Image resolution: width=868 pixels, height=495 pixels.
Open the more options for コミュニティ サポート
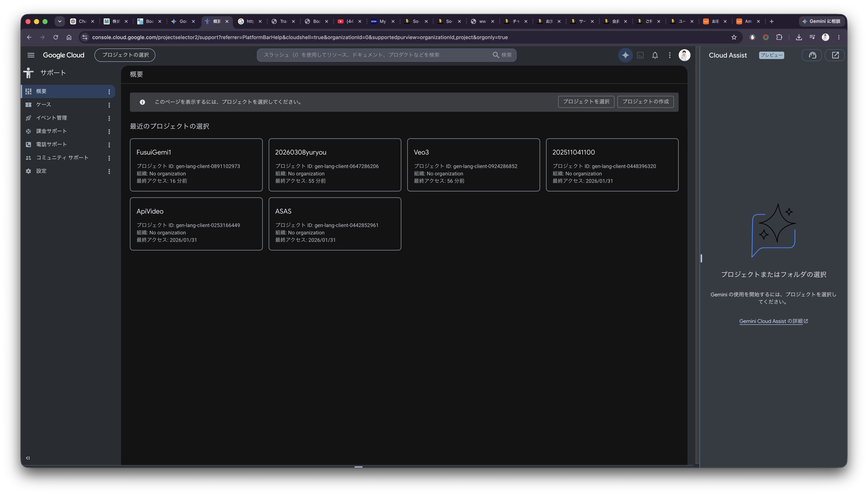pos(109,158)
